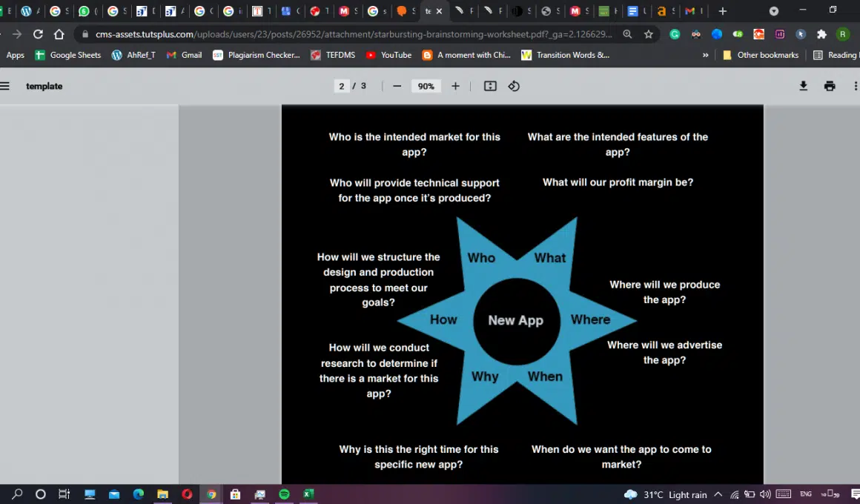Open the Google Sheets bookmark
The height and width of the screenshot is (504, 860).
pos(67,55)
